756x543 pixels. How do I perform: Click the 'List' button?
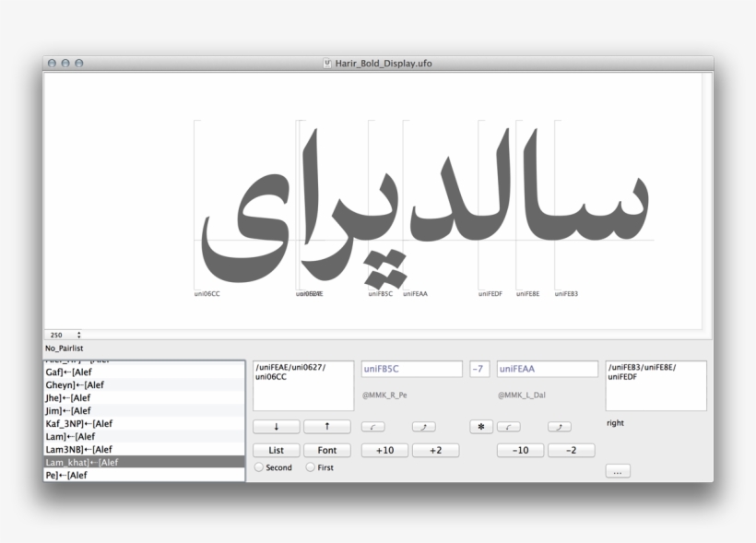[x=275, y=450]
